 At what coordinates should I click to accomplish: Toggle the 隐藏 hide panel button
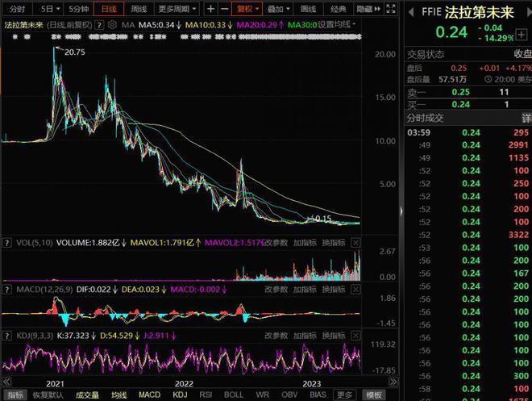(x=364, y=9)
